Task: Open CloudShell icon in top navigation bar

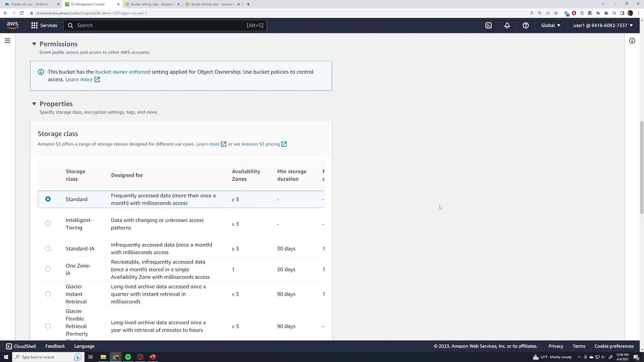Action: (488, 25)
